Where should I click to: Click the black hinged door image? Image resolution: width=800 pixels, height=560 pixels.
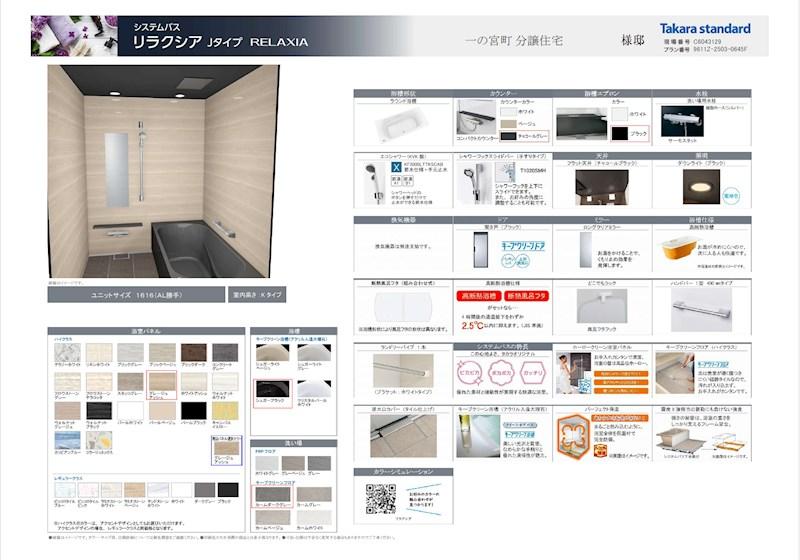481,250
